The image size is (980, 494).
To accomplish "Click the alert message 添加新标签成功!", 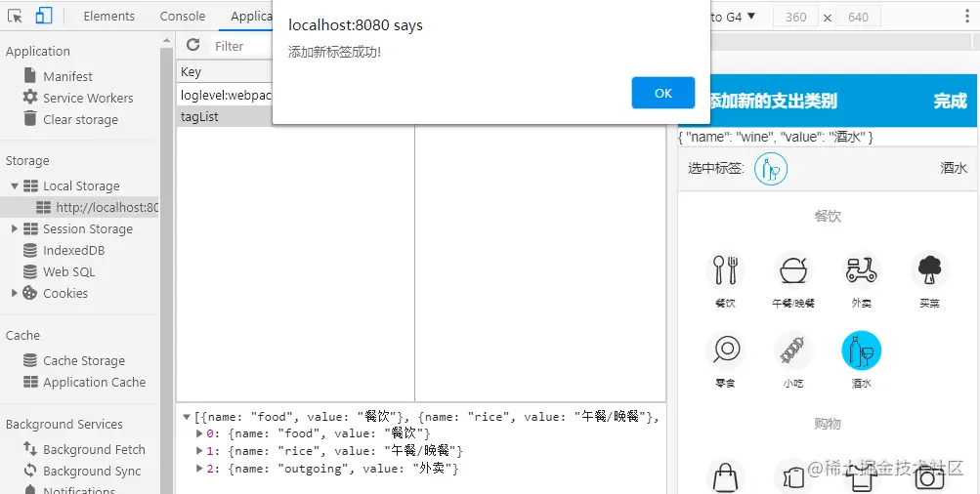I will tap(334, 52).
